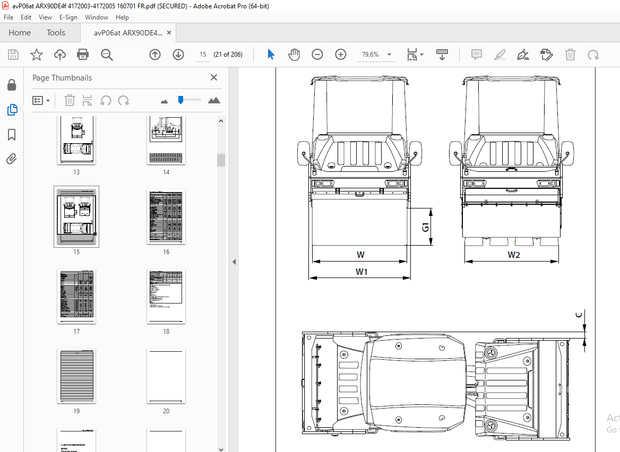Adjust the thumbnail size slider
The image size is (620, 452).
click(181, 100)
